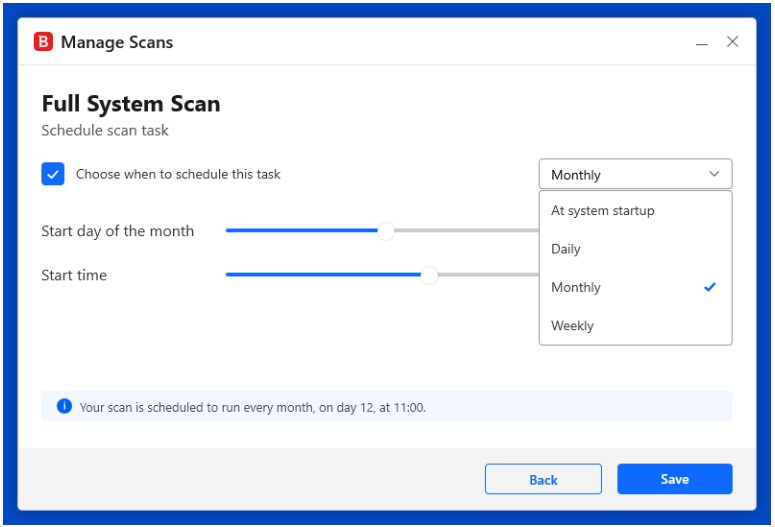Collapse the Monthly frequency dropdown
Screen dimensions: 775x527
(634, 174)
